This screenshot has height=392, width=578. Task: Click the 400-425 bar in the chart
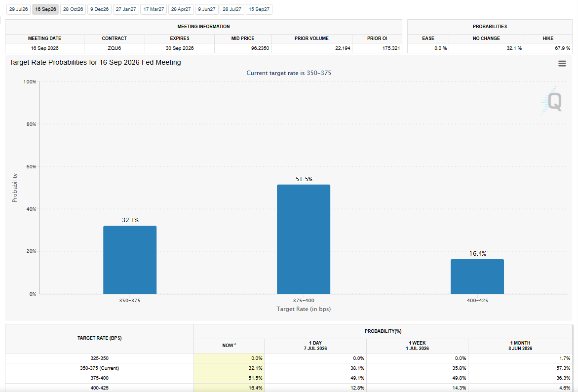coord(477,276)
